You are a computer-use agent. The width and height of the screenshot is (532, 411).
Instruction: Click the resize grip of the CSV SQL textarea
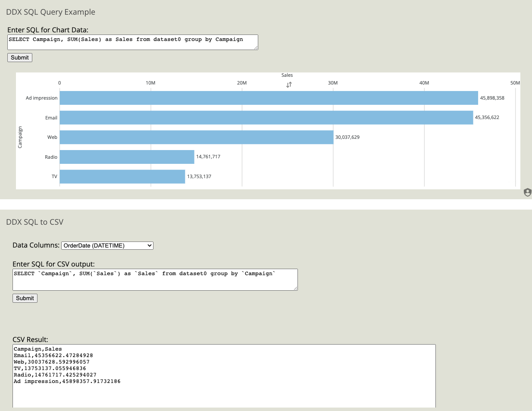(296, 288)
